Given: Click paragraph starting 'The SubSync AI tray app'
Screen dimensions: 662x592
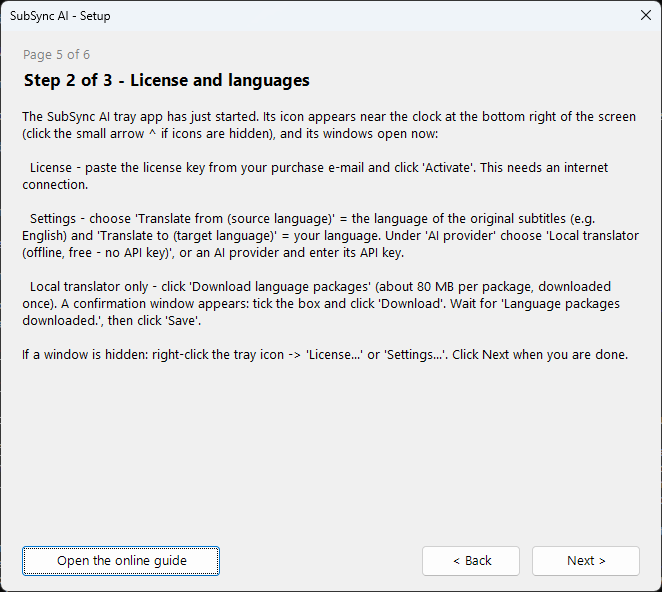Looking at the screenshot, I should 329,125.
